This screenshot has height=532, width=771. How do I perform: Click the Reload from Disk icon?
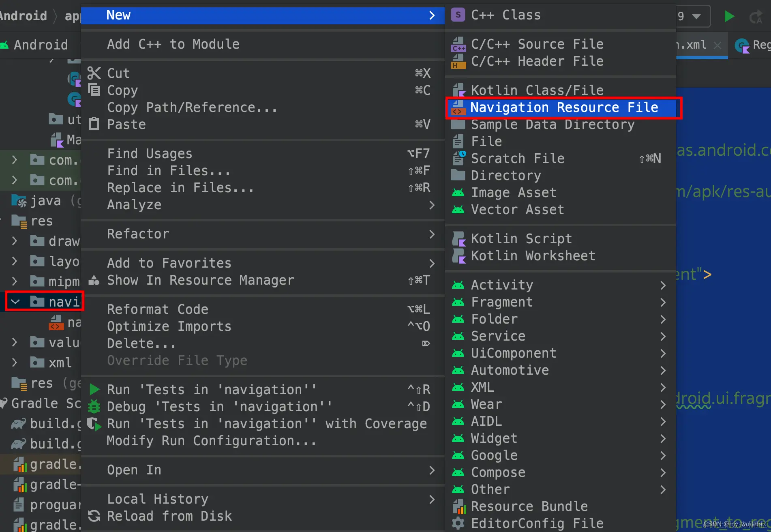tap(94, 516)
